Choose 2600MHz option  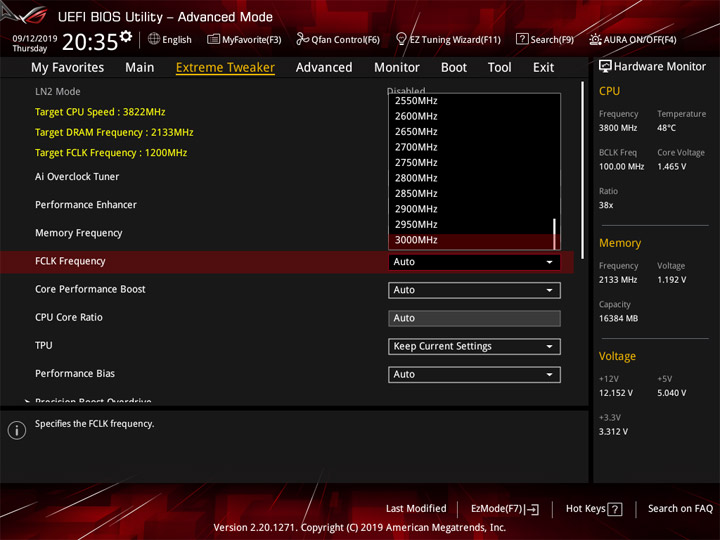(x=472, y=116)
